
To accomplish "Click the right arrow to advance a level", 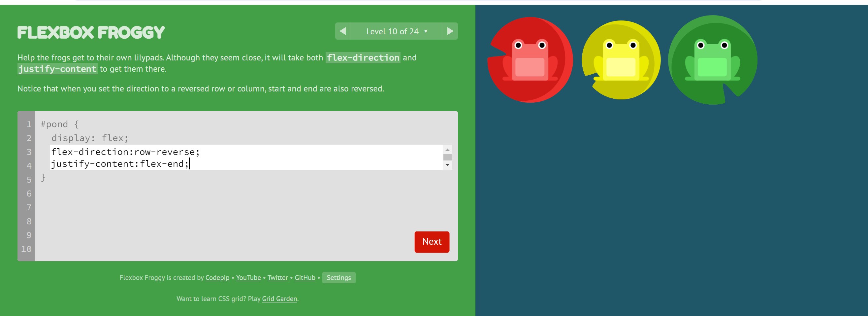I will [x=451, y=31].
